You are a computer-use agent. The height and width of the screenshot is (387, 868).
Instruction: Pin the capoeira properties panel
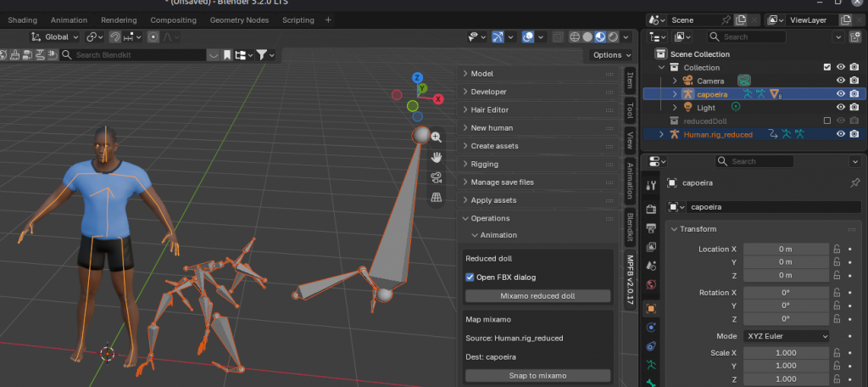click(x=854, y=182)
